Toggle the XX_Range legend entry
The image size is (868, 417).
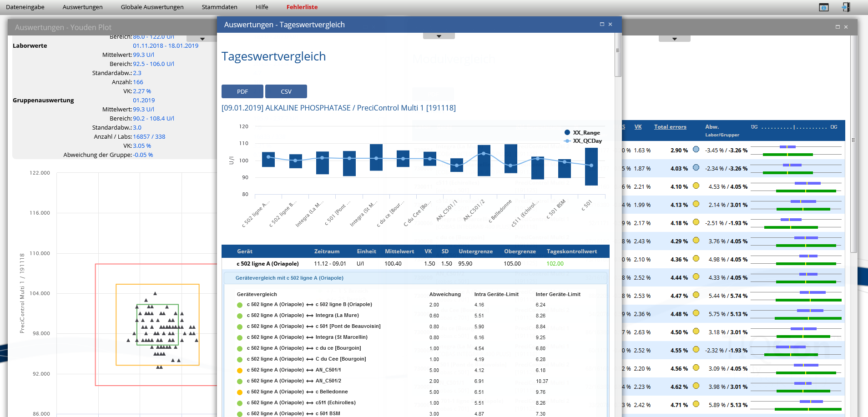[582, 132]
